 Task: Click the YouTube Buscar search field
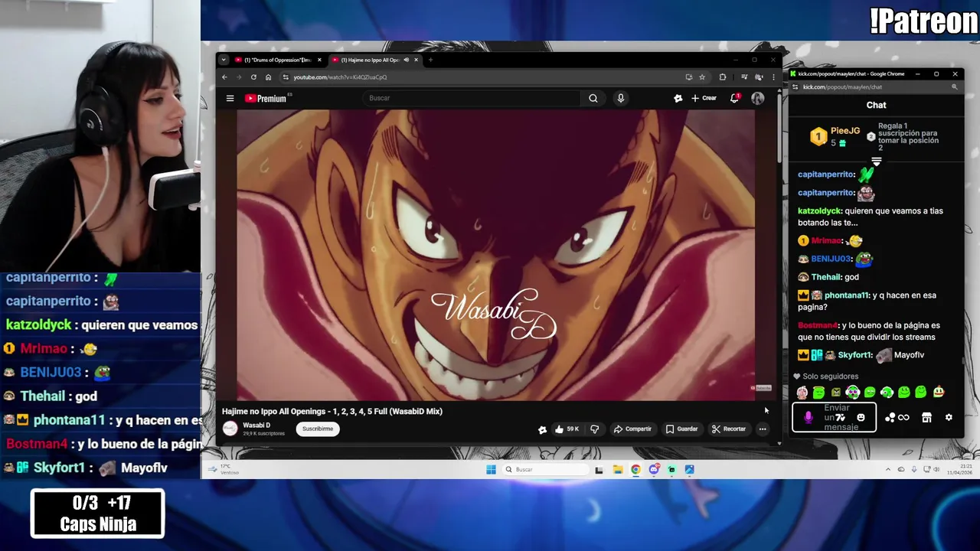(471, 98)
